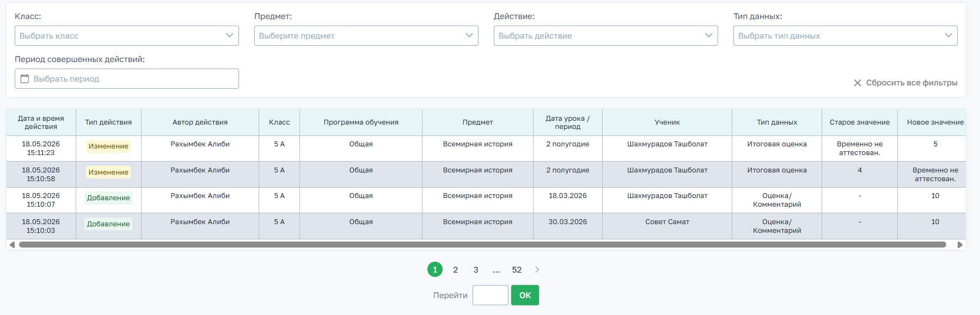Click the Старое значение column header
The height and width of the screenshot is (315, 980).
(x=860, y=122)
